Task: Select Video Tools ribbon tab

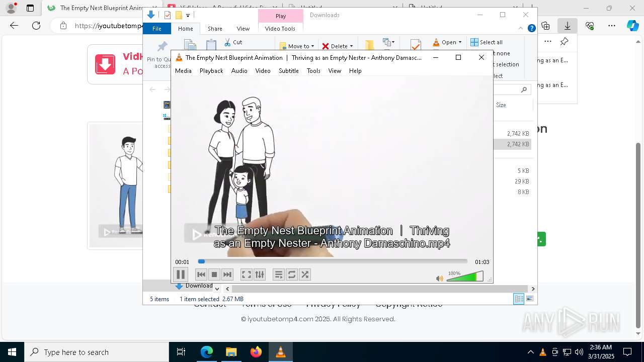Action: click(x=280, y=29)
